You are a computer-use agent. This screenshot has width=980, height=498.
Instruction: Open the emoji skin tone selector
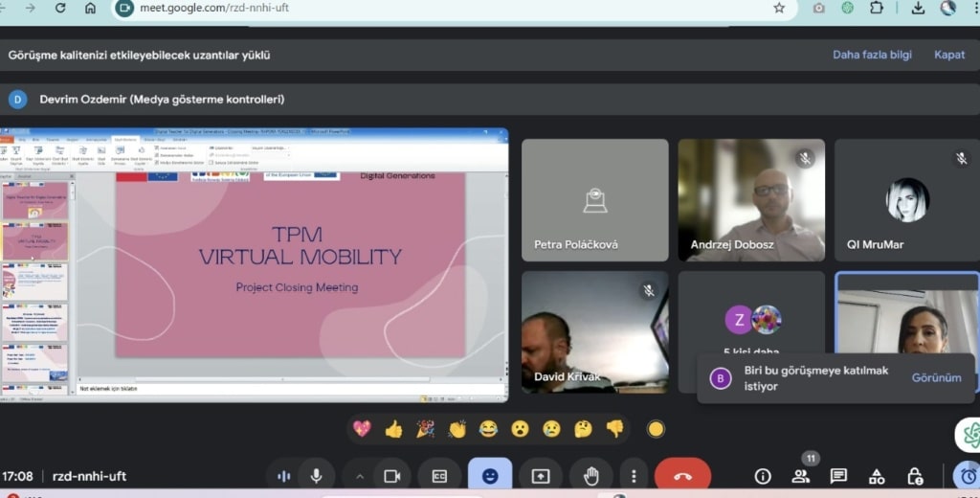tap(656, 429)
